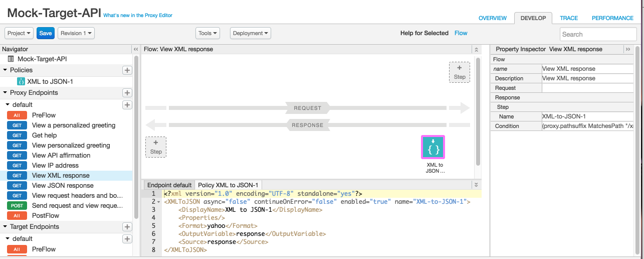
Task: Add a new Proxy Endpoint with plus icon
Action: (x=127, y=93)
